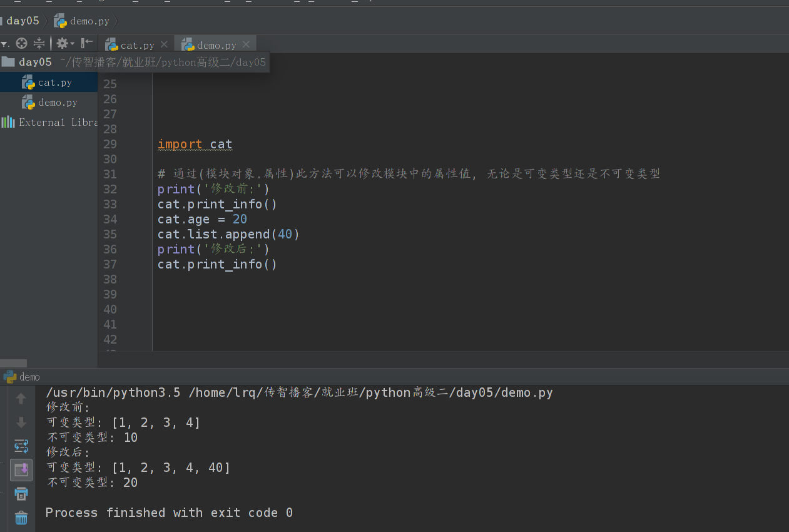
Task: Select demo.py in the project tree
Action: tap(58, 103)
